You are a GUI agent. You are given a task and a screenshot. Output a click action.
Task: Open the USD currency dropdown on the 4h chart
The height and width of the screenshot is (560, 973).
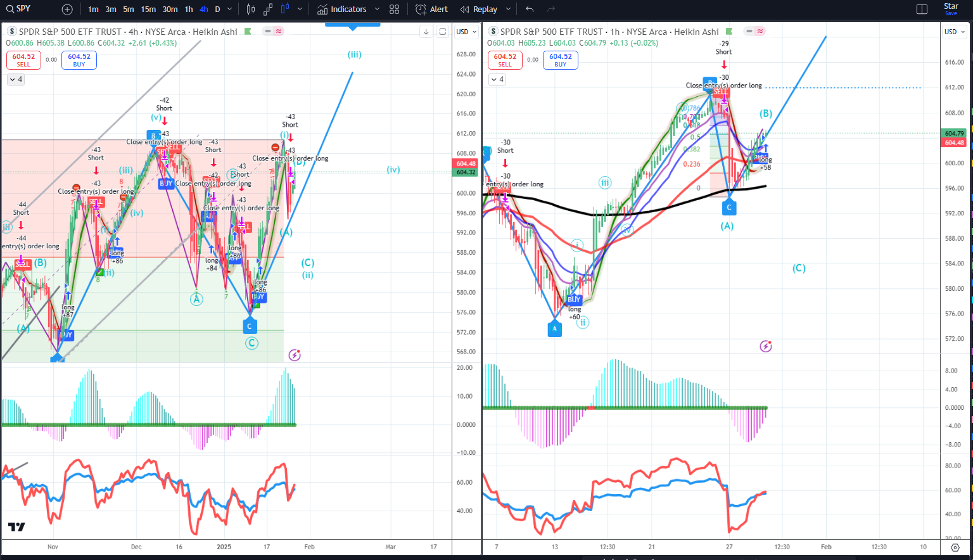tap(466, 32)
